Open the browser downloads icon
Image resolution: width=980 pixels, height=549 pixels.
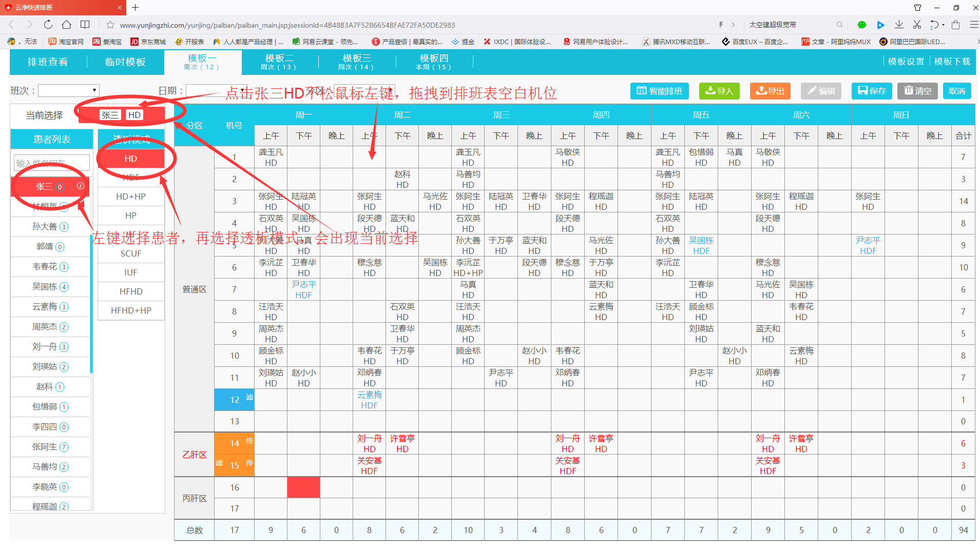[899, 25]
